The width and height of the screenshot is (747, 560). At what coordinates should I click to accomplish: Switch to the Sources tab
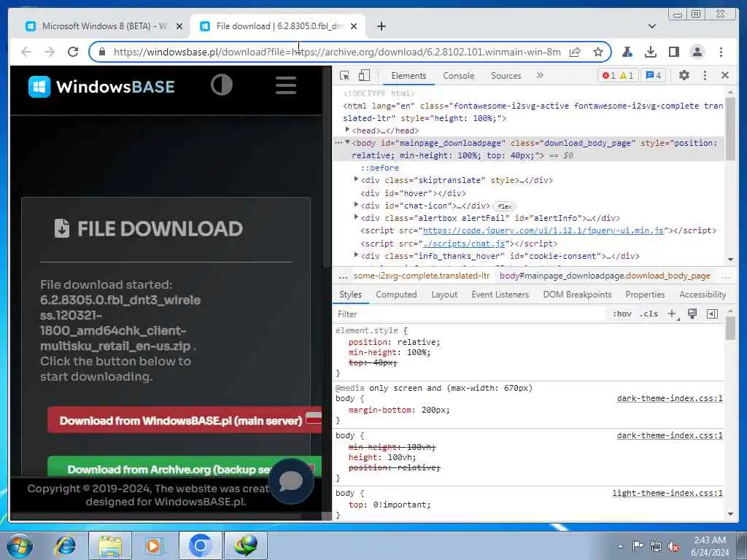(506, 75)
